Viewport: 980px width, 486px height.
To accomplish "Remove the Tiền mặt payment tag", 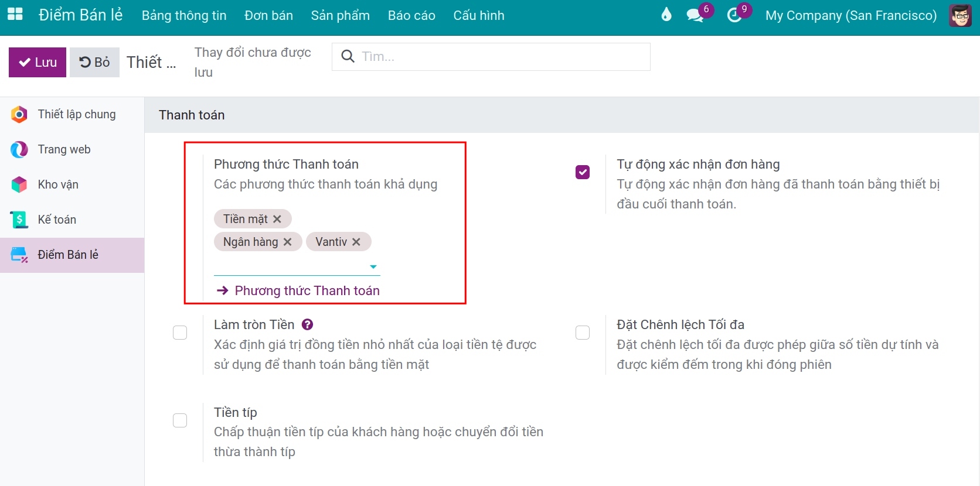I will click(277, 219).
